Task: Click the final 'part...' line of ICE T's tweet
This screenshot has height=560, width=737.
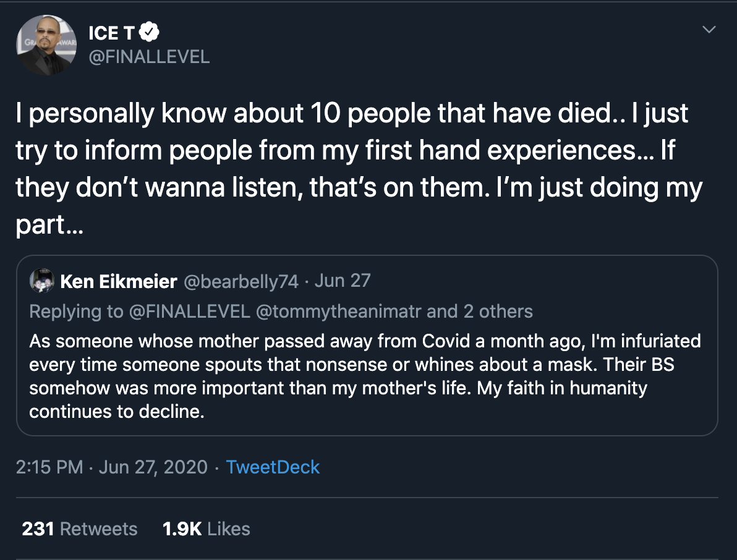Action: click(x=49, y=224)
